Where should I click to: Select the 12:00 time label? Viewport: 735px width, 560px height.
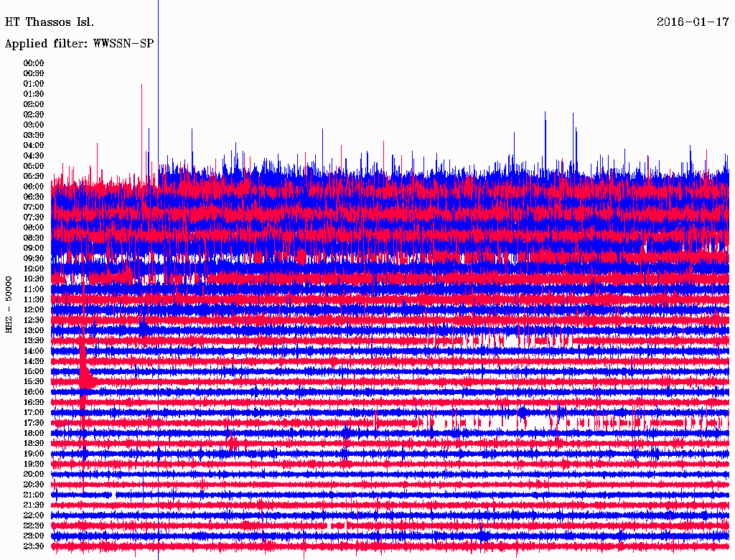pyautogui.click(x=34, y=310)
